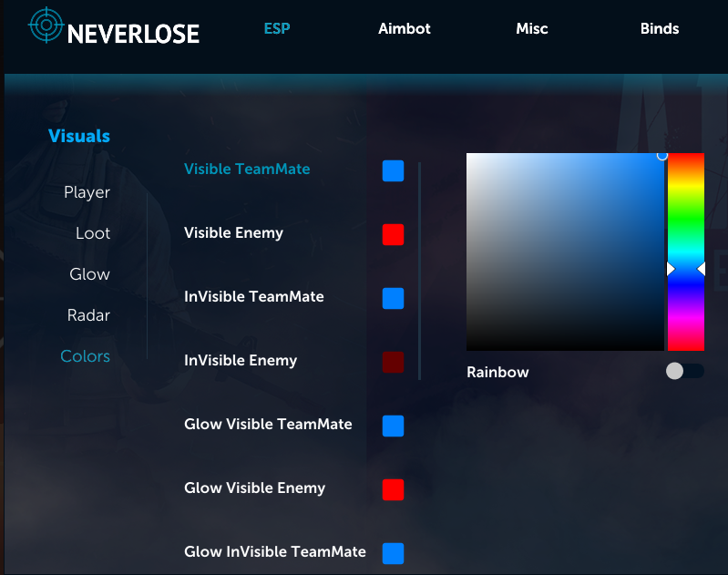Click the rainbow hue slider bar
728x575 pixels.
coord(686,252)
